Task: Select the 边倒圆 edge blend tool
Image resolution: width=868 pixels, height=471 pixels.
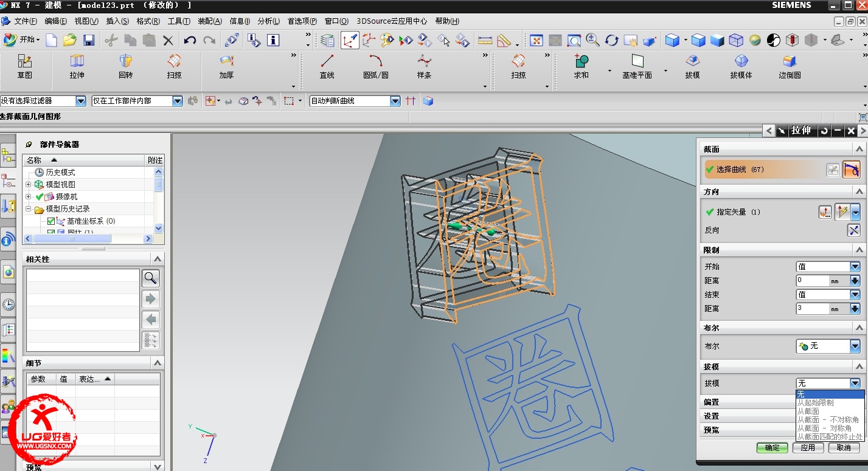Action: coord(790,67)
